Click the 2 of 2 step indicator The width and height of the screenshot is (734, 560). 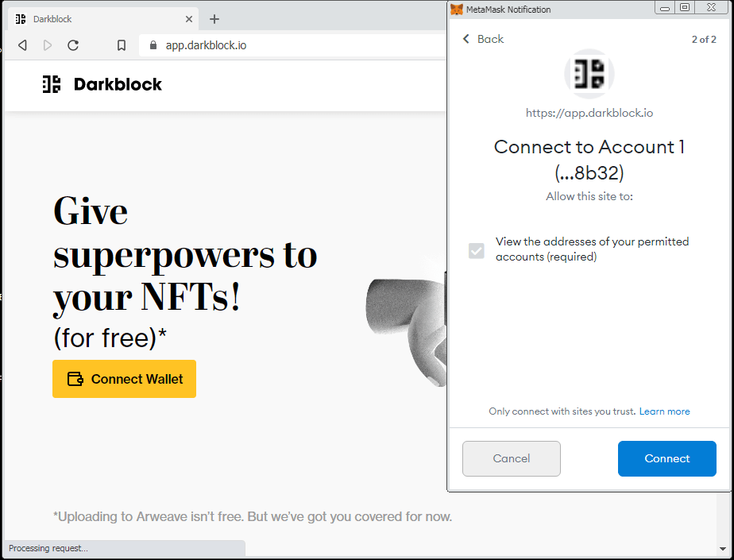click(704, 40)
